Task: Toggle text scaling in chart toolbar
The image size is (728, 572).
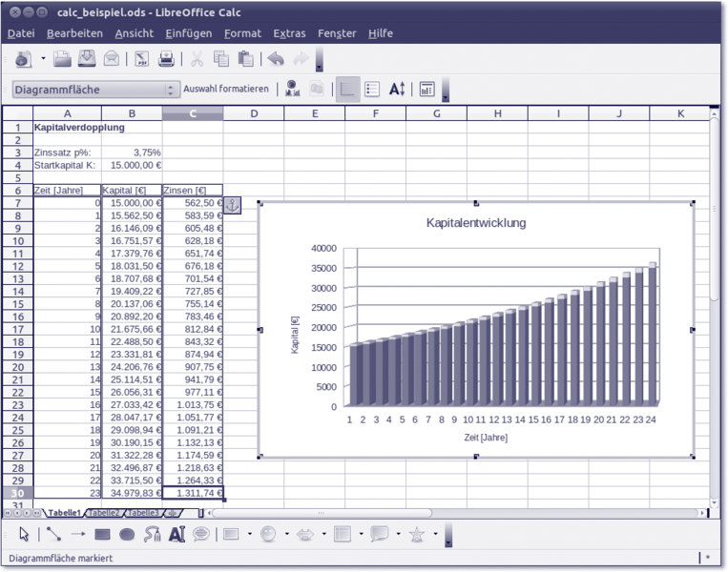Action: (x=397, y=89)
